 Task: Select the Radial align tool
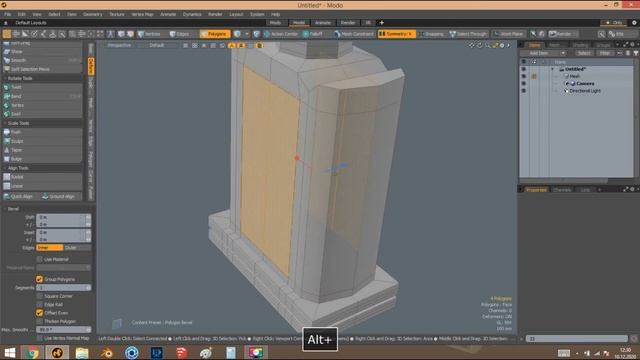tap(42, 177)
